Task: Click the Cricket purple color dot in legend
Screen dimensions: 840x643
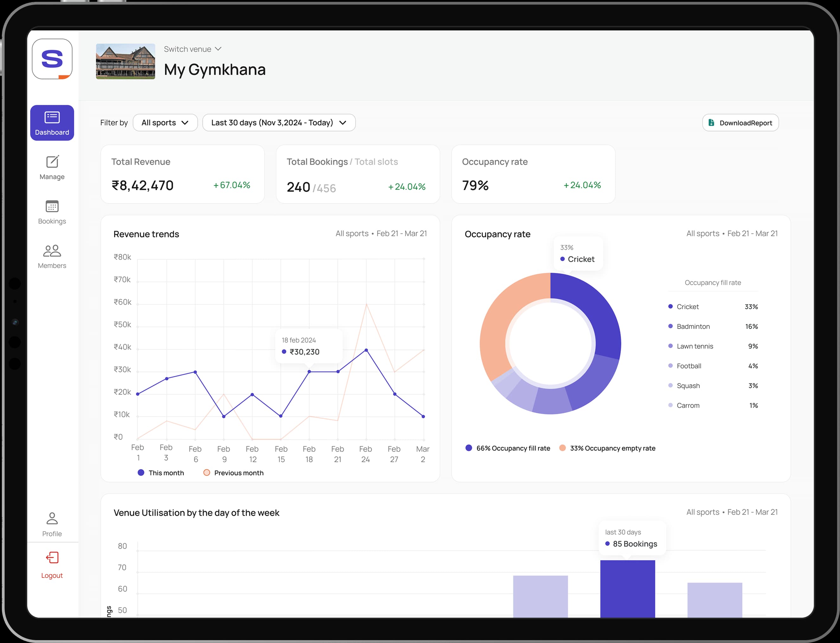Action: [x=670, y=306]
